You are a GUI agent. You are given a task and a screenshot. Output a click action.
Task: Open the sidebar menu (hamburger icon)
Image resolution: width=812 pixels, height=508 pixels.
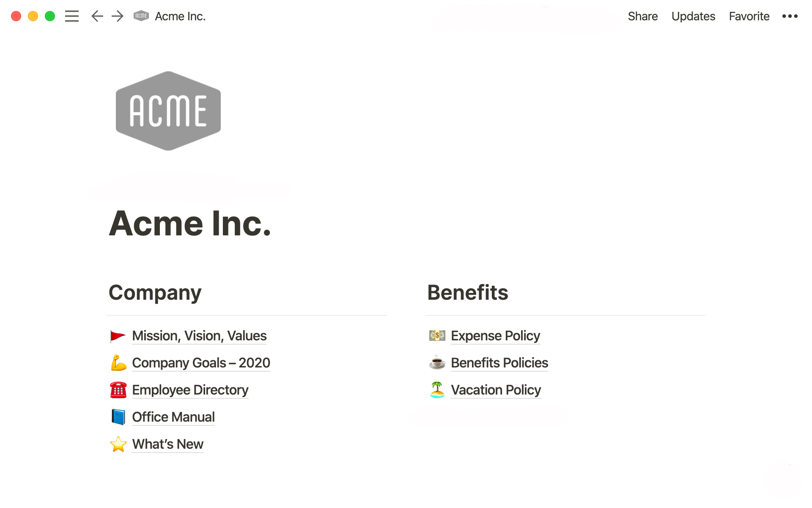coord(72,16)
